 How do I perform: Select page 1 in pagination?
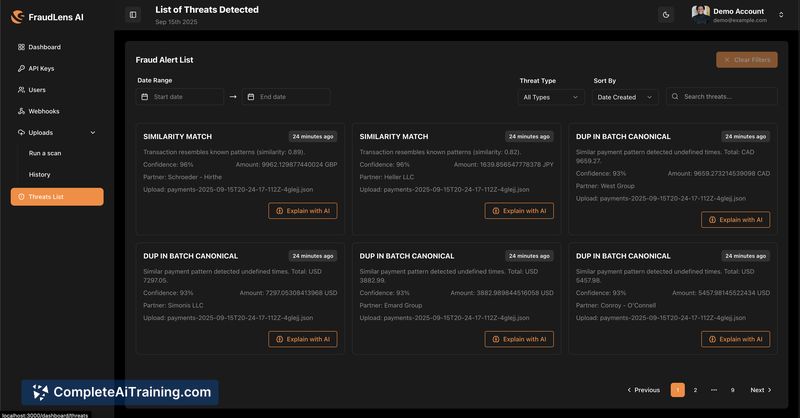tap(678, 390)
